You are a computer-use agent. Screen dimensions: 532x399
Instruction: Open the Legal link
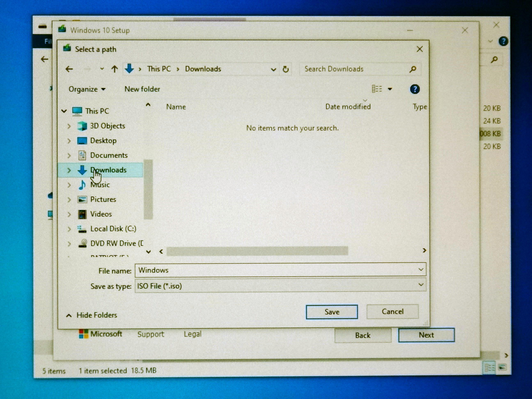pyautogui.click(x=193, y=334)
